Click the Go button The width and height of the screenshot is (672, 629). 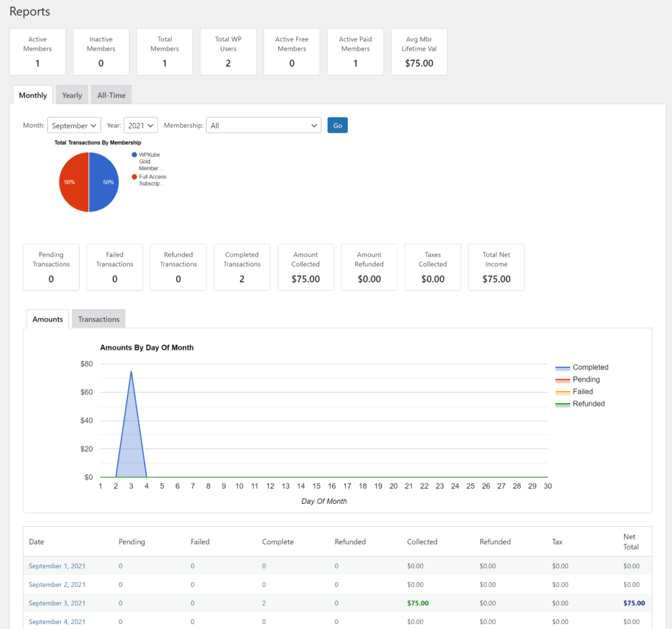[x=337, y=125]
